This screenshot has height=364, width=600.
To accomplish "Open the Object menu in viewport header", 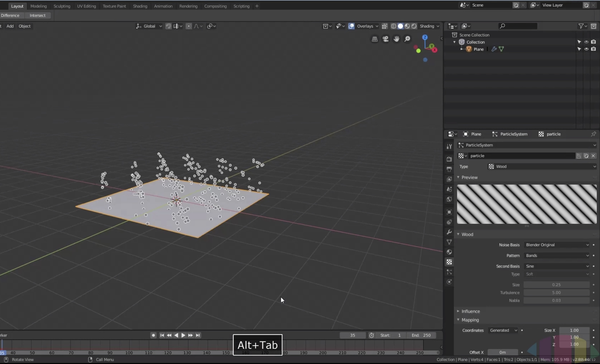I will (x=24, y=26).
